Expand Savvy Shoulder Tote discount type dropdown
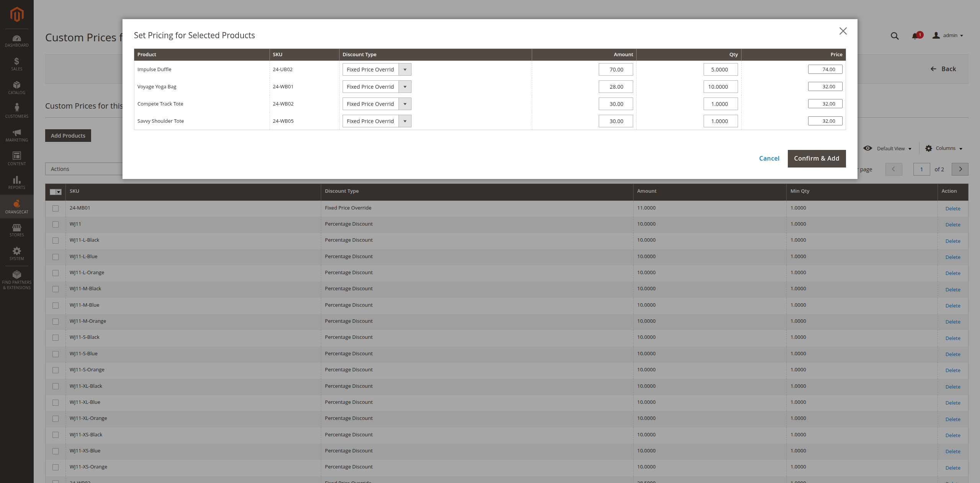The width and height of the screenshot is (980, 483). (x=377, y=121)
